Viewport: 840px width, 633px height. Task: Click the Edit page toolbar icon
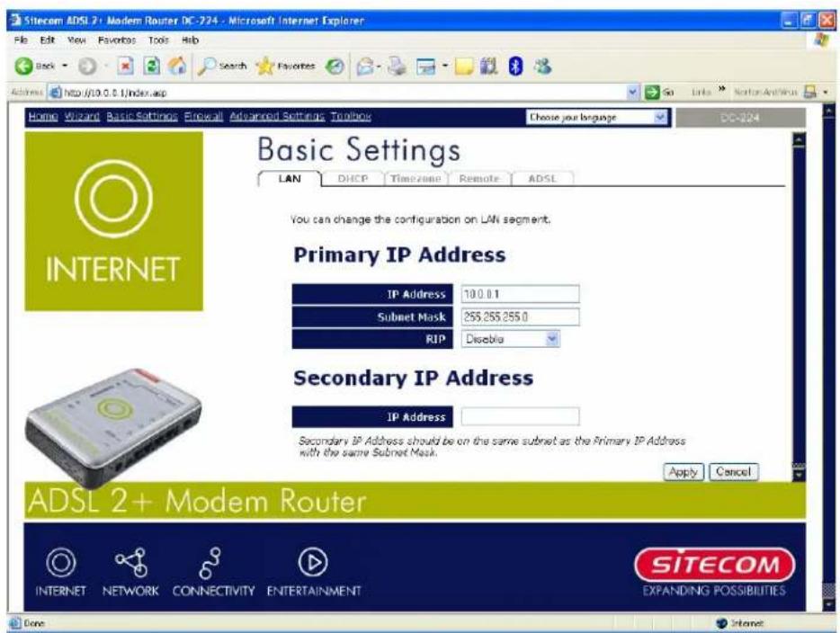(426, 67)
